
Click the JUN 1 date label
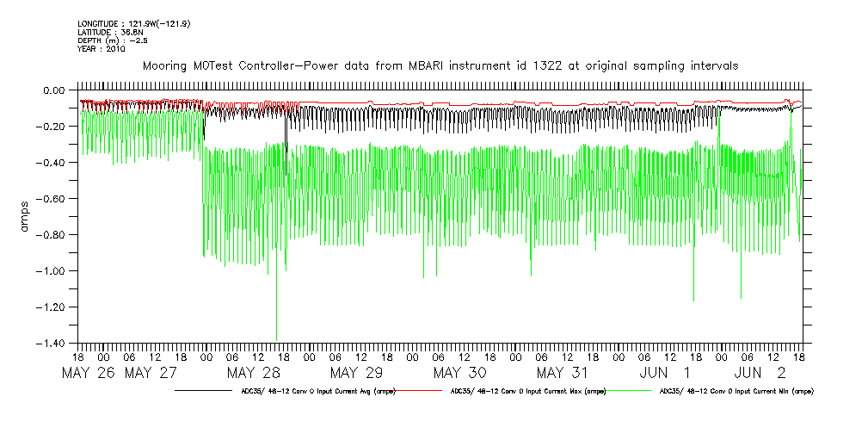(x=662, y=373)
